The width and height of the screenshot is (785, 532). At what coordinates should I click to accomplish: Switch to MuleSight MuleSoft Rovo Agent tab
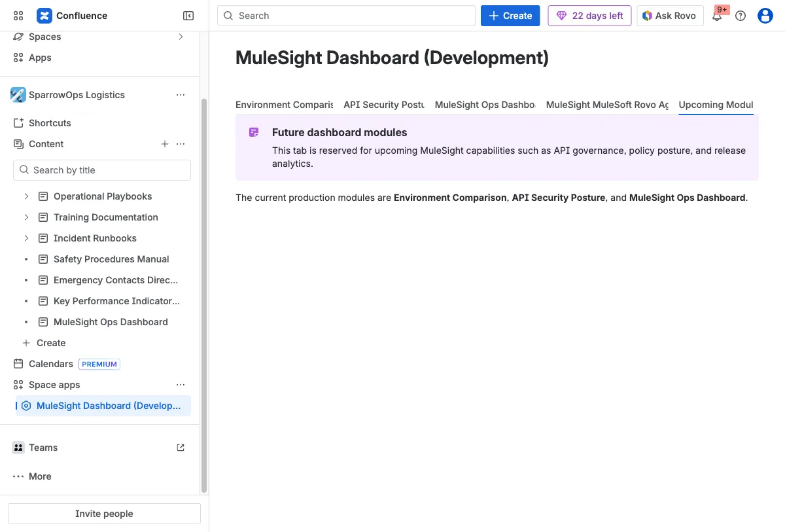(607, 105)
